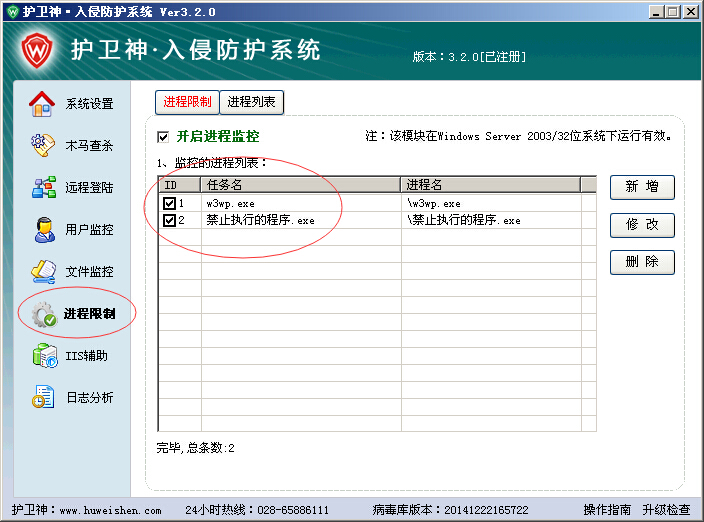The image size is (704, 522).
Task: Open the 操作指南 link
Action: 607,509
